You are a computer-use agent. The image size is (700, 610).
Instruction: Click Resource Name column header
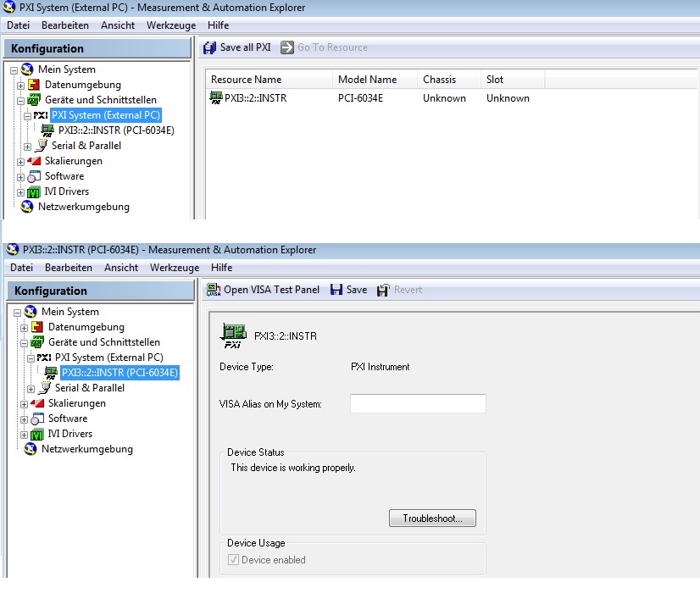pyautogui.click(x=269, y=80)
